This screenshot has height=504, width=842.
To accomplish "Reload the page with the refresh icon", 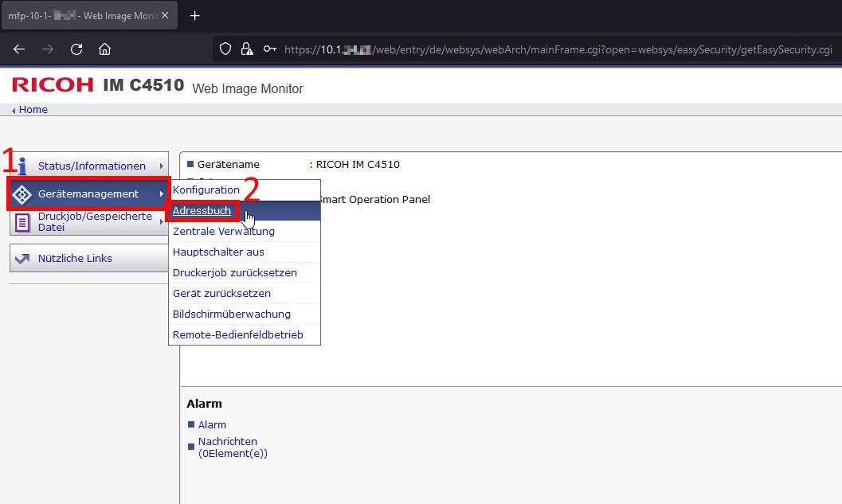I will 76,49.
